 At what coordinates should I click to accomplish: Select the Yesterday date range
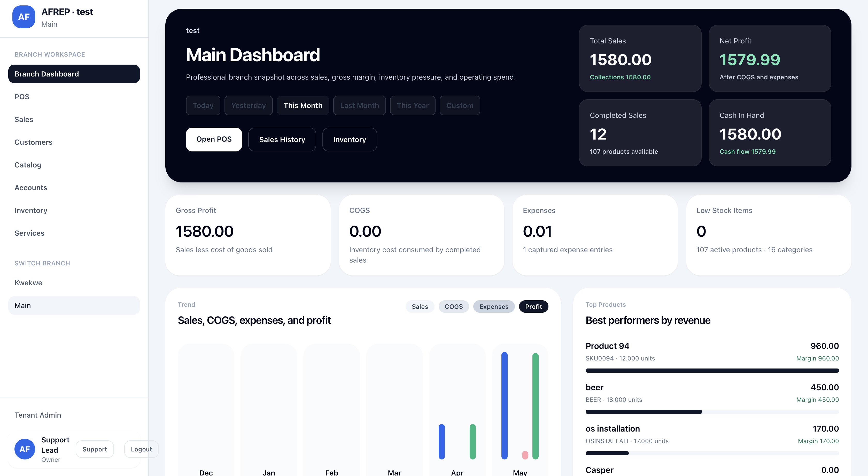pyautogui.click(x=248, y=105)
